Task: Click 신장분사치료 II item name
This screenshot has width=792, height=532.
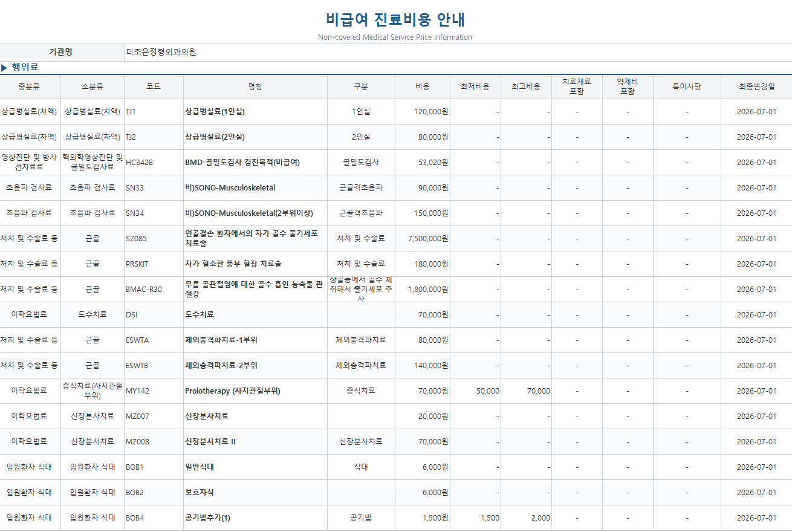Action: coord(210,442)
